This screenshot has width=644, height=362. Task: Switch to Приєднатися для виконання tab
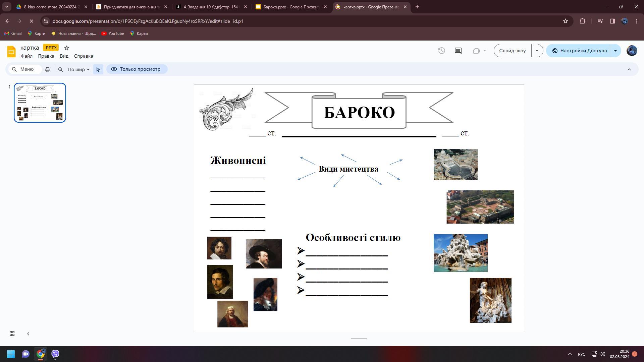point(131,7)
